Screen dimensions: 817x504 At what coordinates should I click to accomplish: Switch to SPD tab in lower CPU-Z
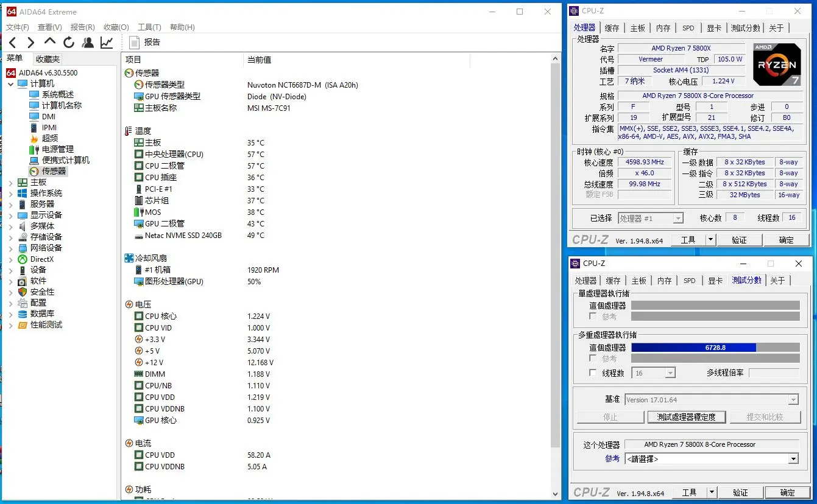pos(690,281)
